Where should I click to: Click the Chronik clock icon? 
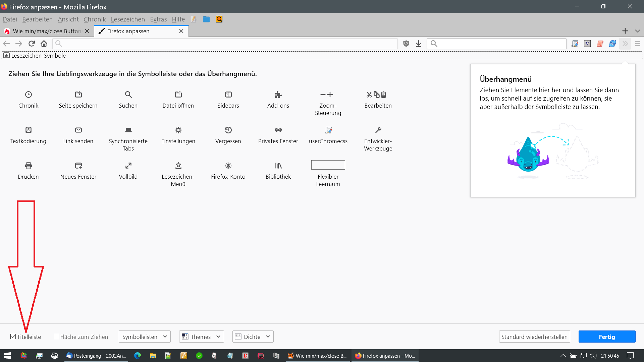point(29,95)
